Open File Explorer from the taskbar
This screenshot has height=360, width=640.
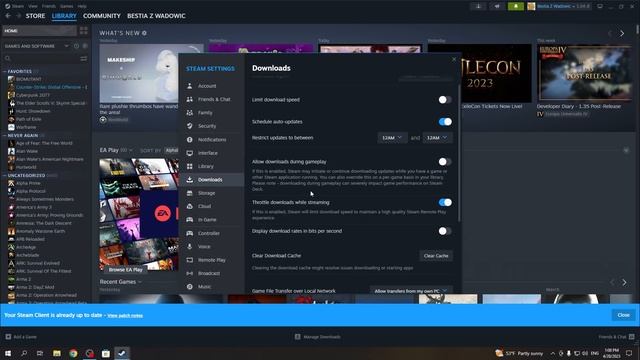coord(57,353)
